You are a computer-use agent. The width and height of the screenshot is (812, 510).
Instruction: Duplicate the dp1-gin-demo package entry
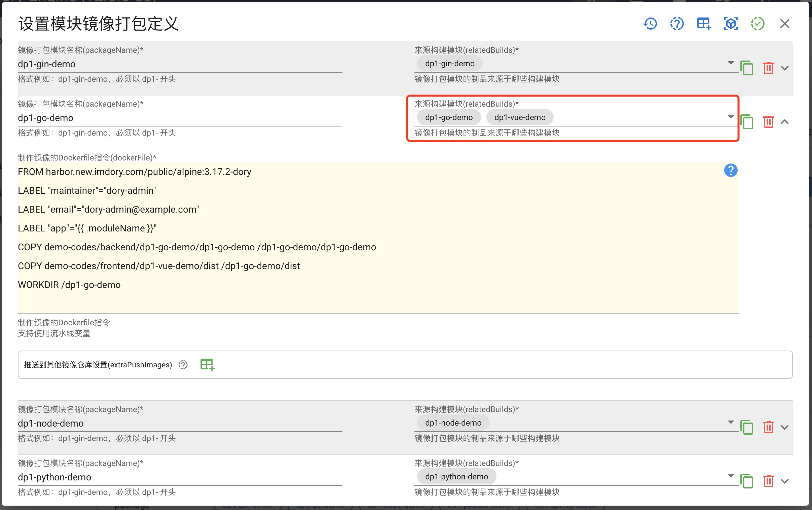[x=747, y=68]
